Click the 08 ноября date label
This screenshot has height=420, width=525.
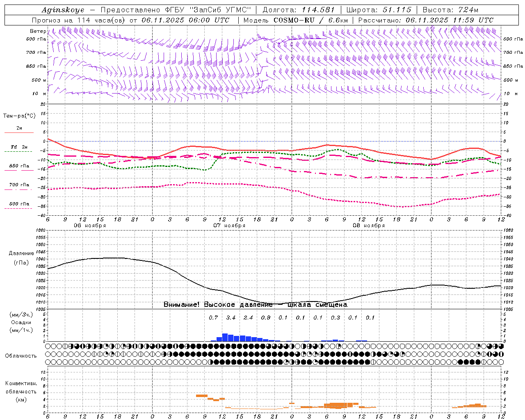click(x=369, y=226)
